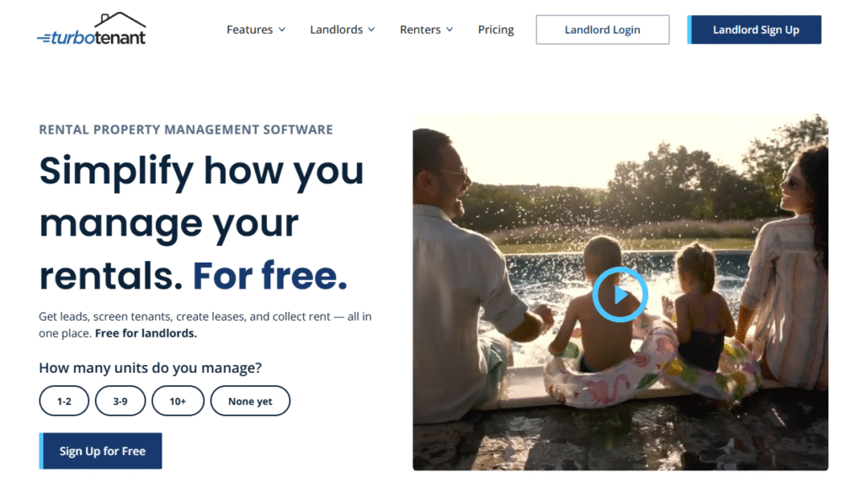Choose the None yet option
The height and width of the screenshot is (504, 862).
250,401
